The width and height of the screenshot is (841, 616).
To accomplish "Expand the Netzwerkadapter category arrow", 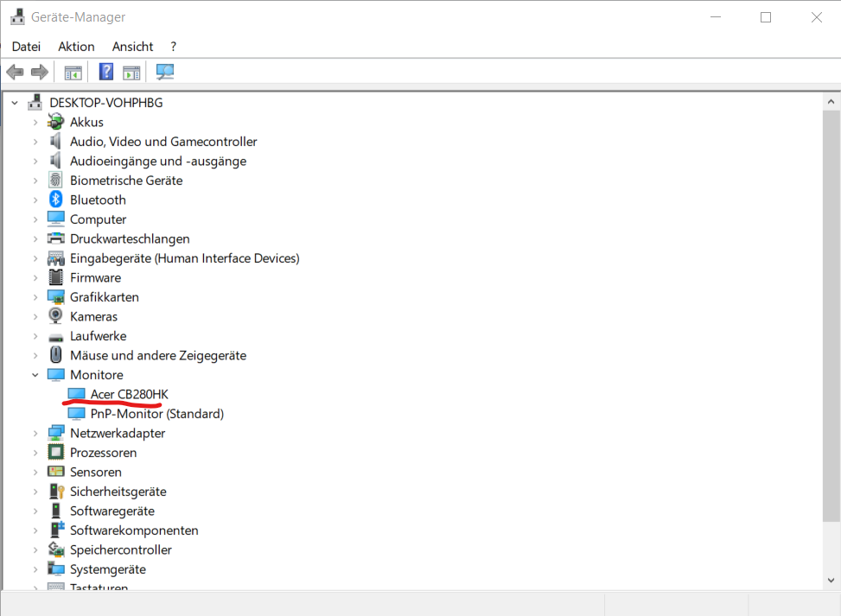I will [x=35, y=433].
